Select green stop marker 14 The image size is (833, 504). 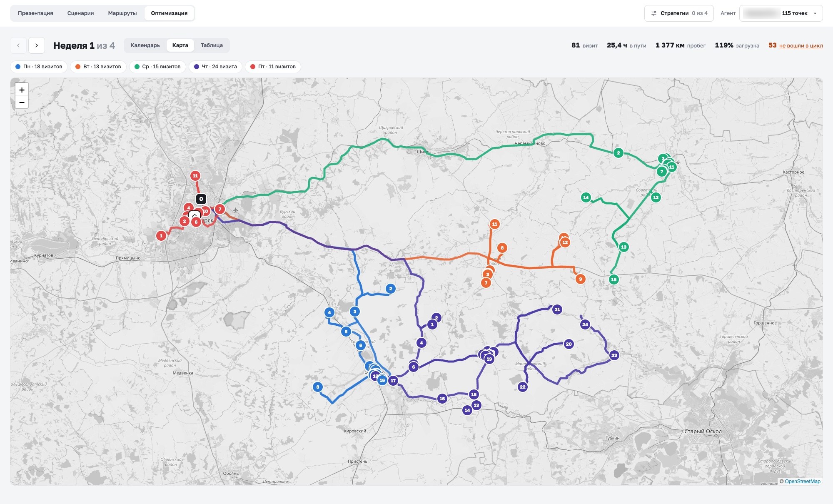[586, 197]
